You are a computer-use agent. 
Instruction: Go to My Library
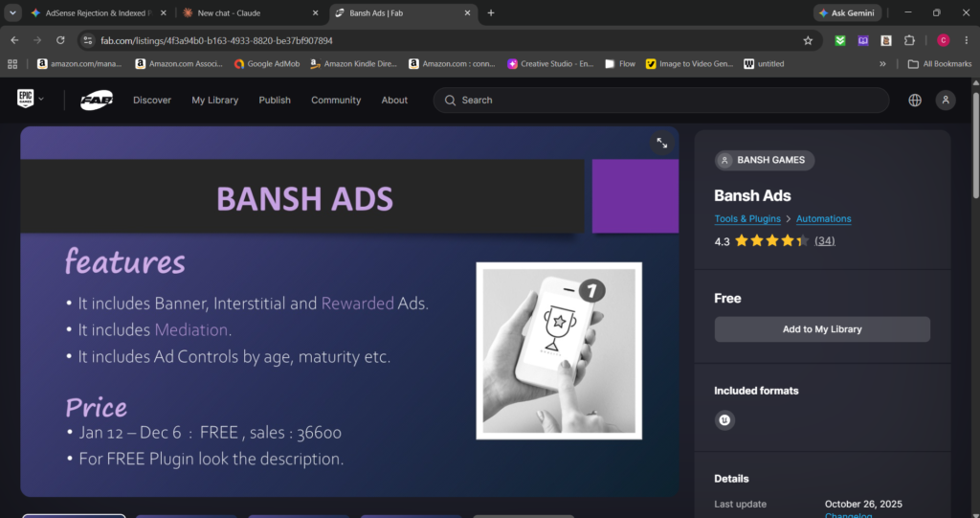[x=215, y=101]
